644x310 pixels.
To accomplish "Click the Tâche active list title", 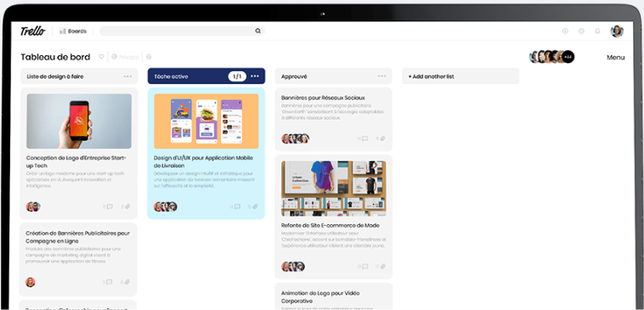I will [x=172, y=76].
